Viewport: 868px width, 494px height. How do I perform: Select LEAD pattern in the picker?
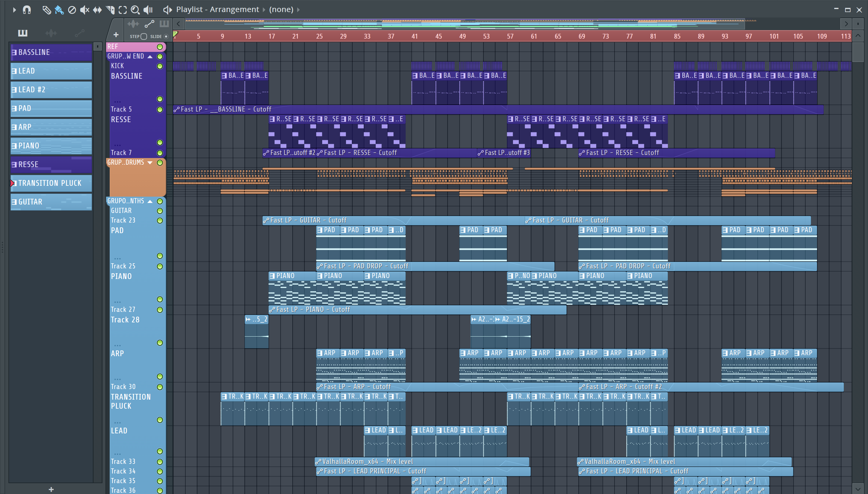(51, 71)
